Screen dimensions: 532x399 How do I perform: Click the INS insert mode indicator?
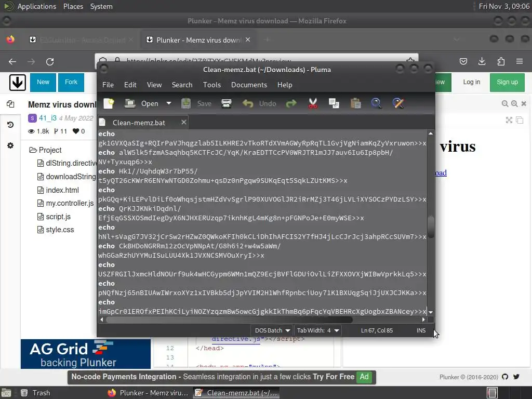(x=421, y=330)
